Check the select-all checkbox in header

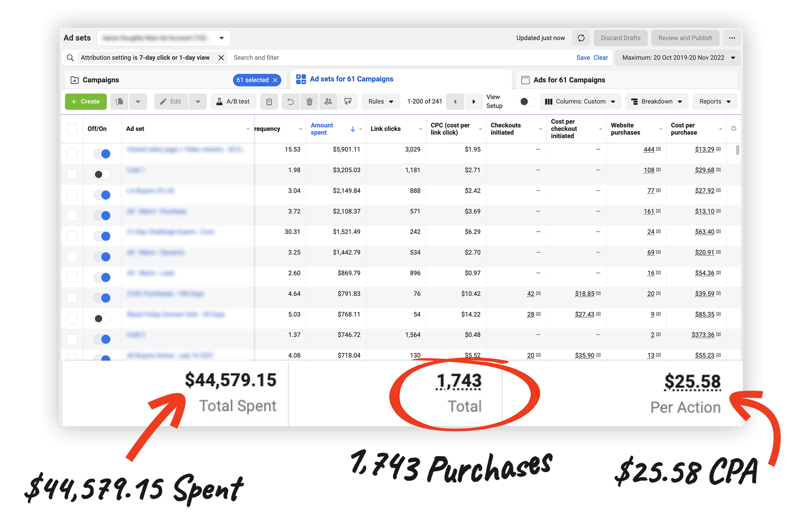click(72, 129)
